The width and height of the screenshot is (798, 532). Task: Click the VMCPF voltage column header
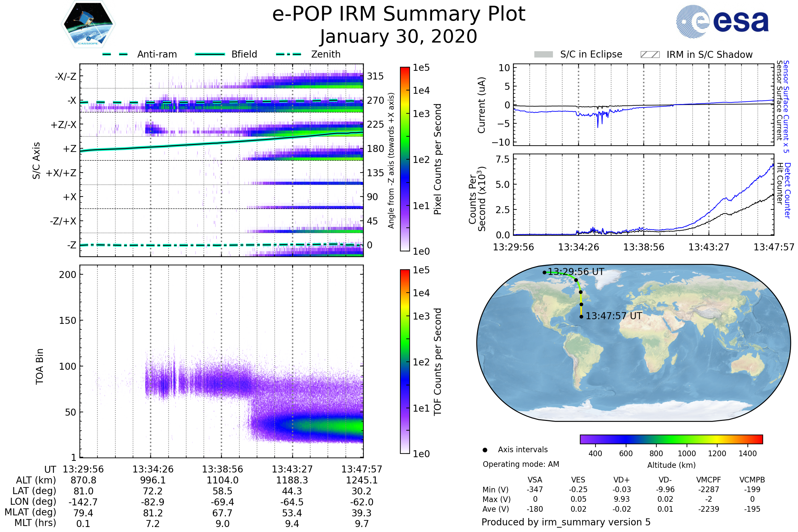(709, 480)
